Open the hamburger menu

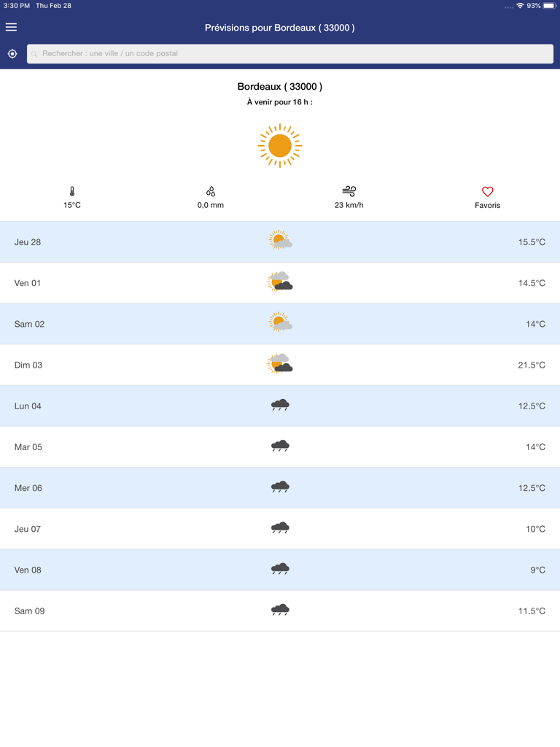tap(11, 27)
